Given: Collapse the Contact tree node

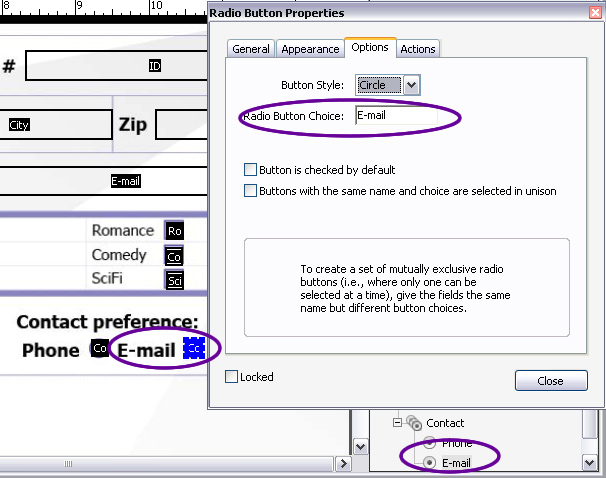Looking at the screenshot, I should coord(397,423).
